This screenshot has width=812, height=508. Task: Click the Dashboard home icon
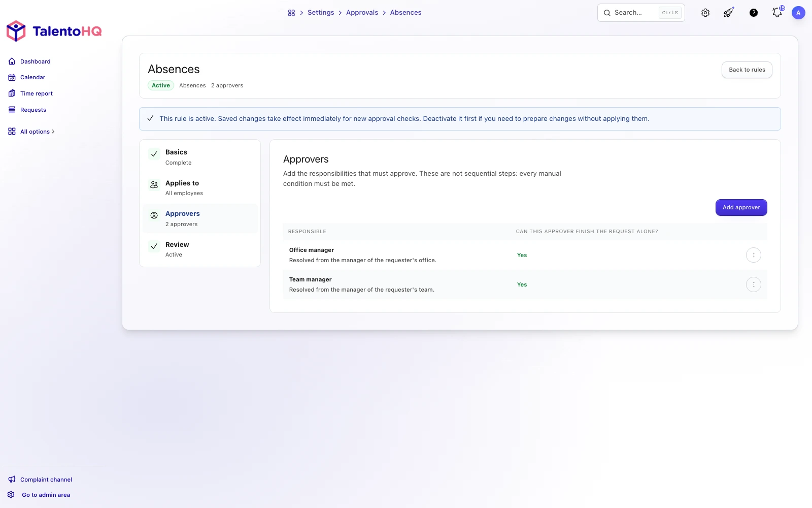click(x=12, y=61)
